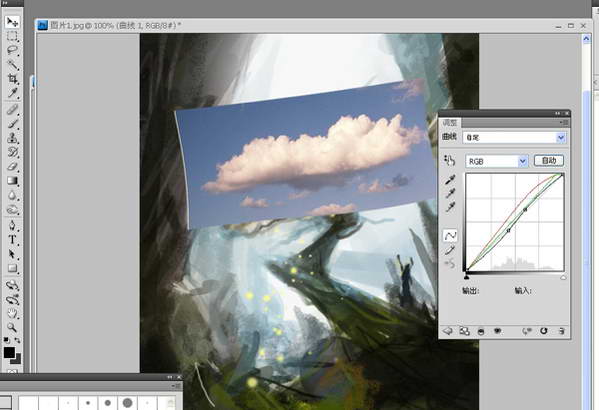The width and height of the screenshot is (599, 410).
Task: Switch to the 调整 panel tab
Action: [450, 123]
